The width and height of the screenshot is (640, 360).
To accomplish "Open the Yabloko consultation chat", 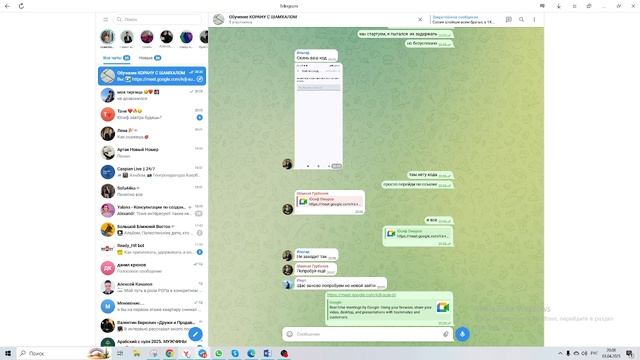I will click(152, 210).
